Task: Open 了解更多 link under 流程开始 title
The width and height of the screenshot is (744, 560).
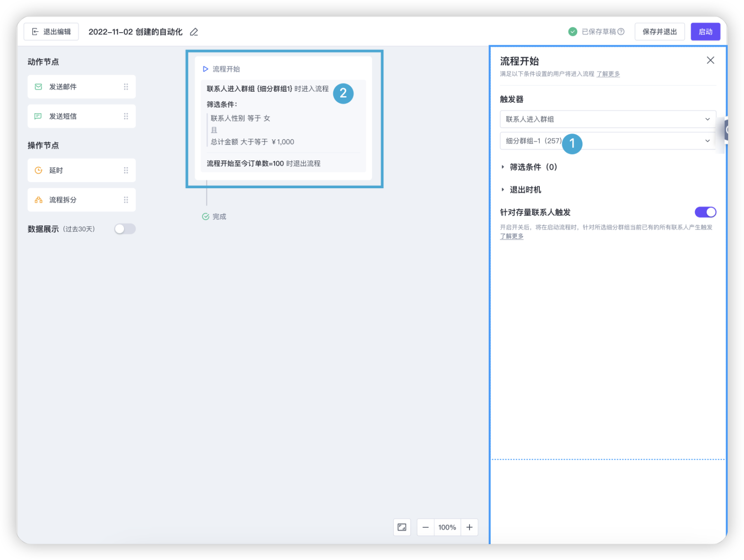Action: tap(608, 74)
